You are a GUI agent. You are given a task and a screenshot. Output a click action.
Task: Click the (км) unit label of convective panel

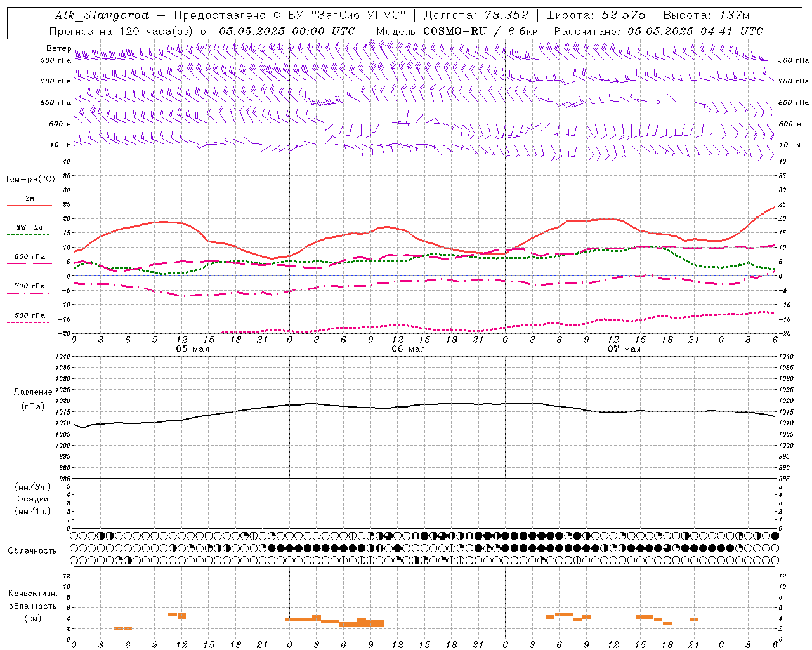(x=33, y=618)
